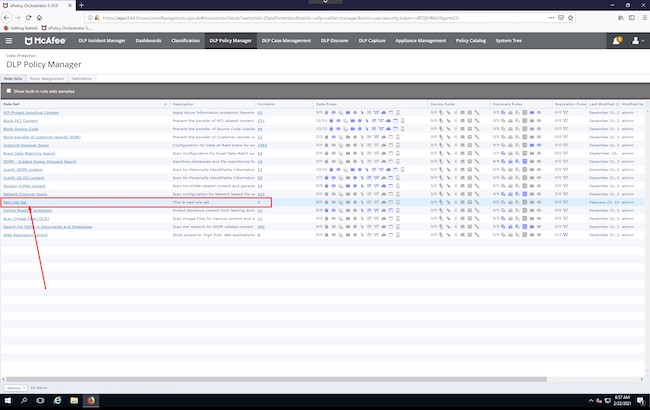The height and width of the screenshot is (410, 650).
Task: Open the Actions dropdown at bottom
Action: point(16,388)
